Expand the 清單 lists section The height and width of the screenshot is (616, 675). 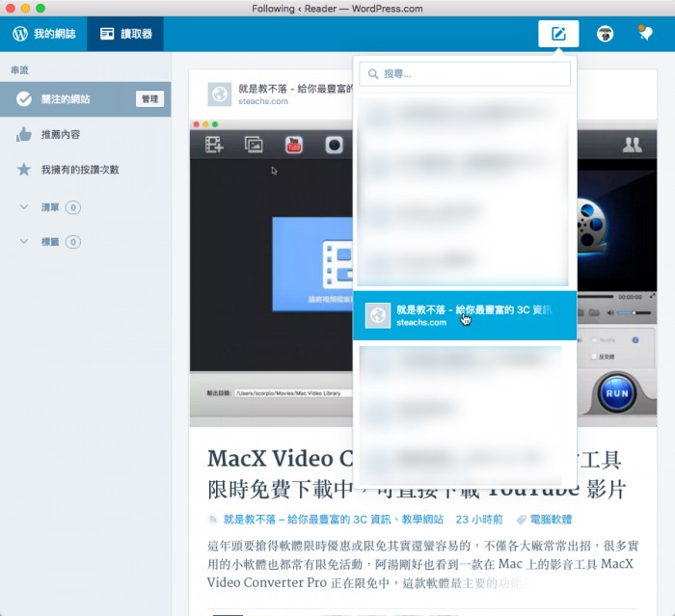(x=24, y=207)
